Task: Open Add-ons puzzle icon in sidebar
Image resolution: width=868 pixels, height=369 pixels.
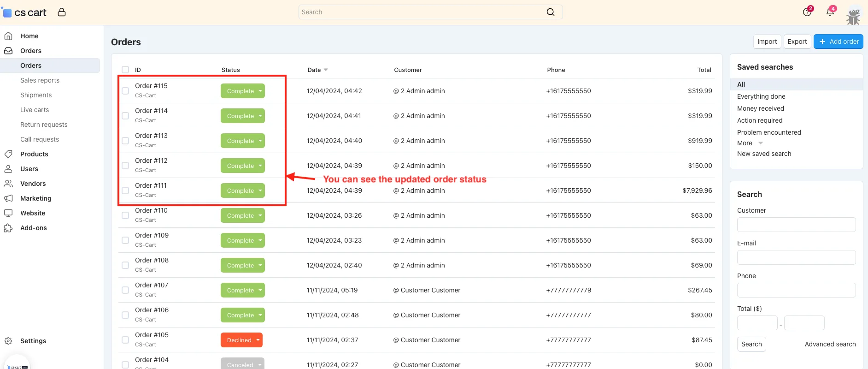Action: click(8, 228)
